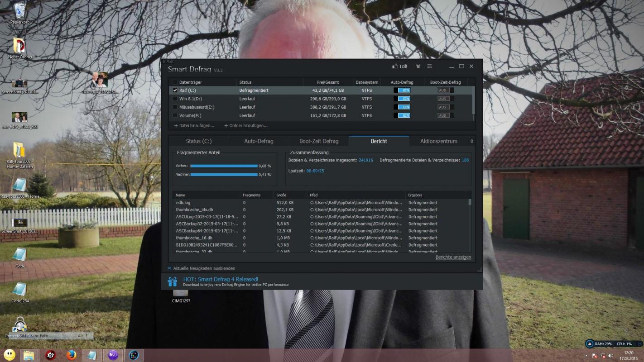This screenshot has width=644, height=362.
Task: Check the Mäusebussard(E:) drive checkbox
Action: (175, 107)
